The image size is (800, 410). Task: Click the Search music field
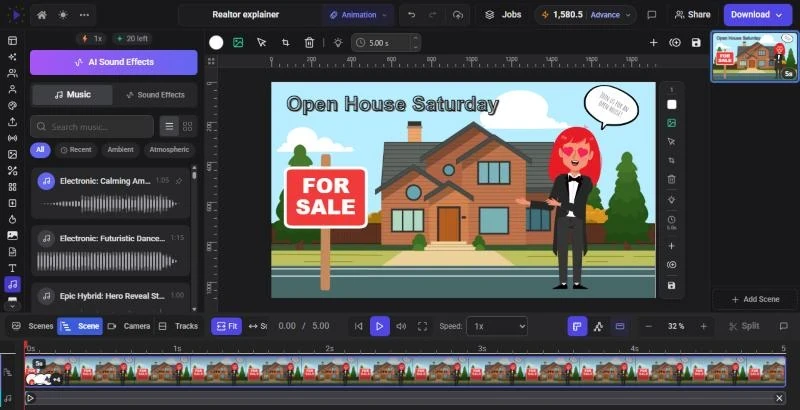tap(92, 126)
